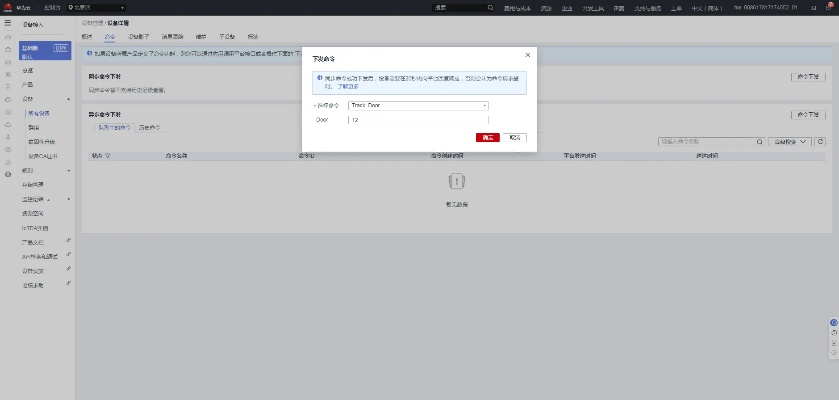Click the search box in the top navigation bar
Image resolution: width=839 pixels, height=400 pixels.
pyautogui.click(x=462, y=7)
